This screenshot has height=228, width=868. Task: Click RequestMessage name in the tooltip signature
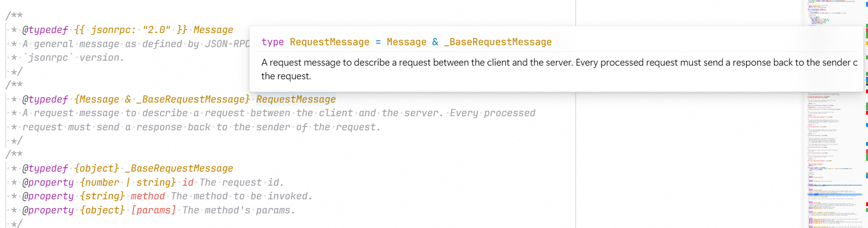click(329, 42)
